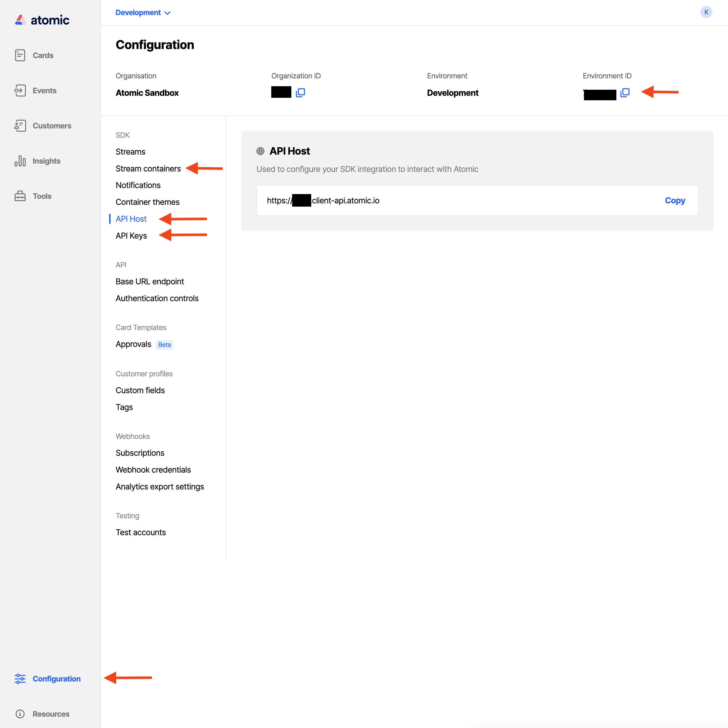Image resolution: width=728 pixels, height=728 pixels.
Task: Select the Cards navigation icon
Action: click(20, 55)
